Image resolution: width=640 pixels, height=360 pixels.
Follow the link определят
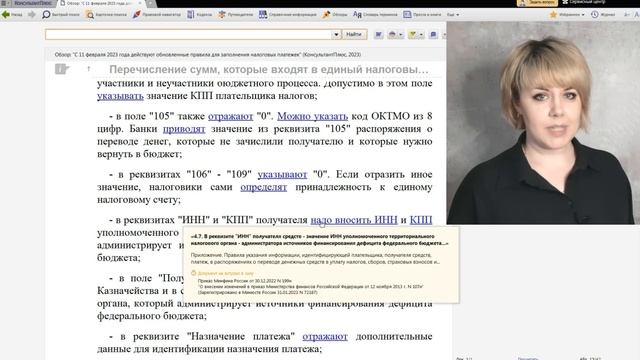pyautogui.click(x=264, y=187)
